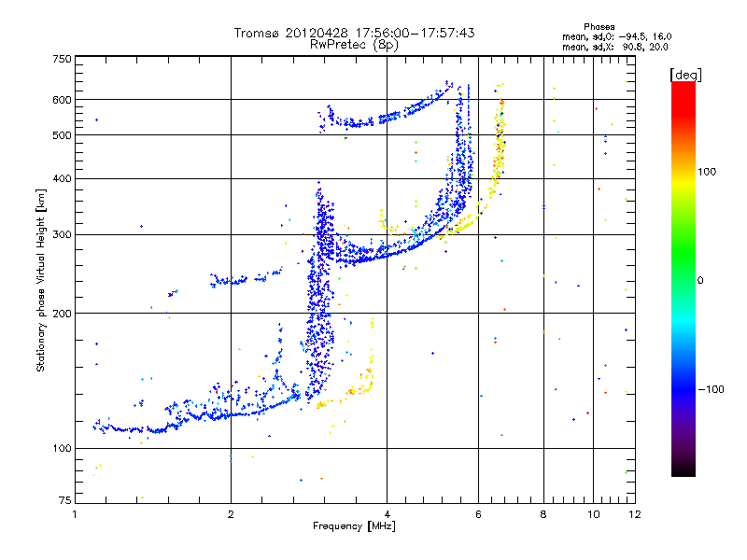
Task: Select the 'mean, sd,X: 90.8, 20.0' text
Action: point(615,47)
